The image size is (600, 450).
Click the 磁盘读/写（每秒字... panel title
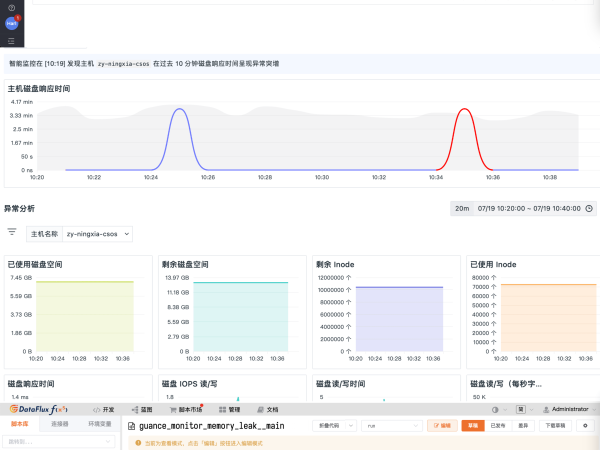pos(506,384)
